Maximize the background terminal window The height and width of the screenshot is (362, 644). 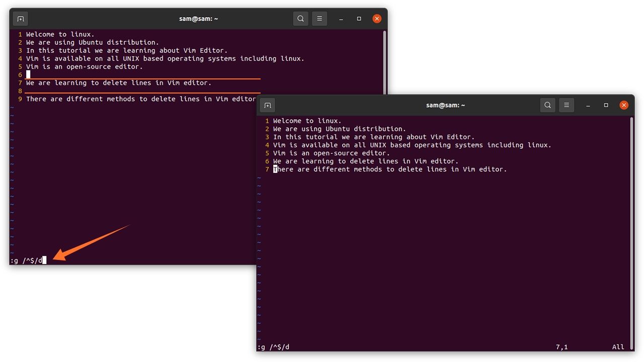click(x=359, y=19)
